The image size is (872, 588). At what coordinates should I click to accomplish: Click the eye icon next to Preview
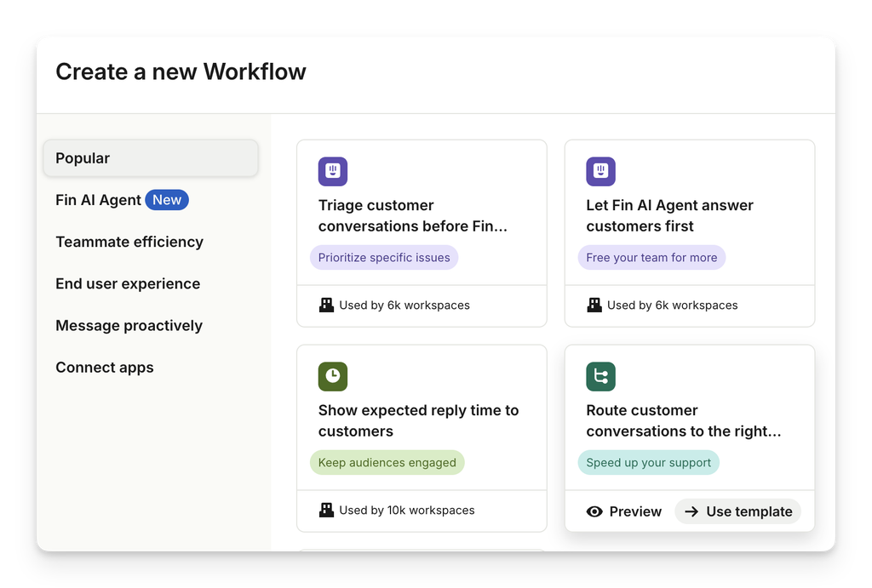pyautogui.click(x=594, y=511)
